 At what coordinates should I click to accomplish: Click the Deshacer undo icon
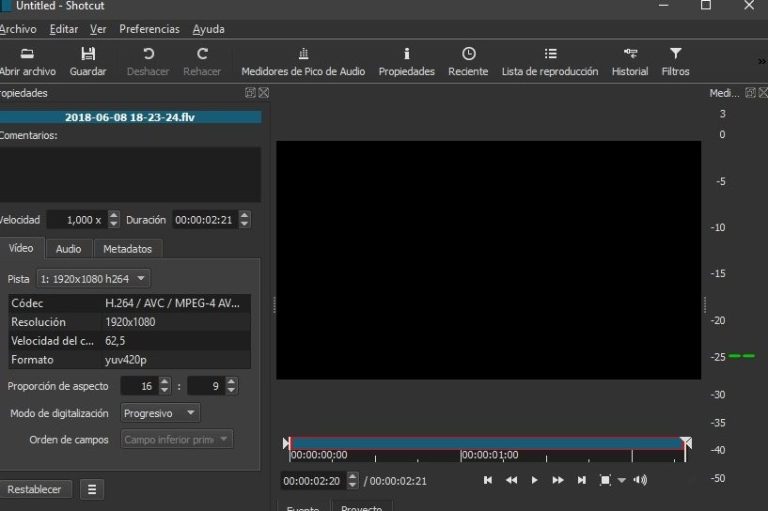[x=148, y=53]
